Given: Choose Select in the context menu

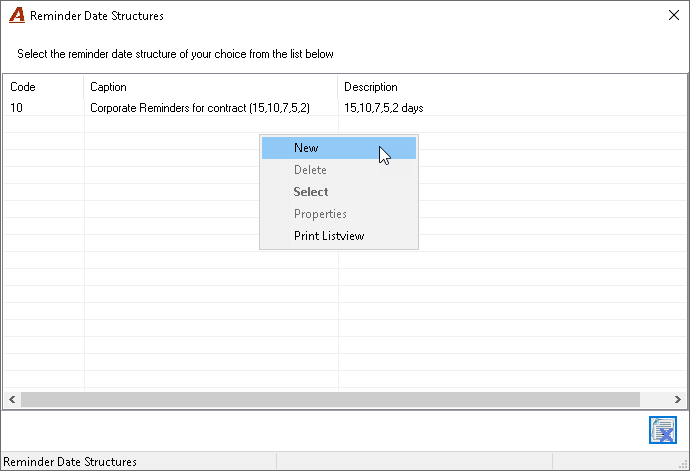Looking at the screenshot, I should tap(338, 192).
